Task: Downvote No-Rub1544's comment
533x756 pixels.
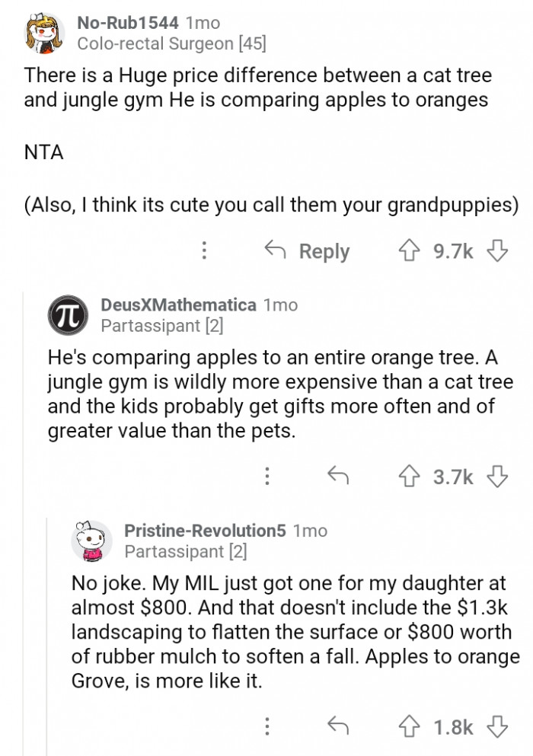Action: point(496,250)
